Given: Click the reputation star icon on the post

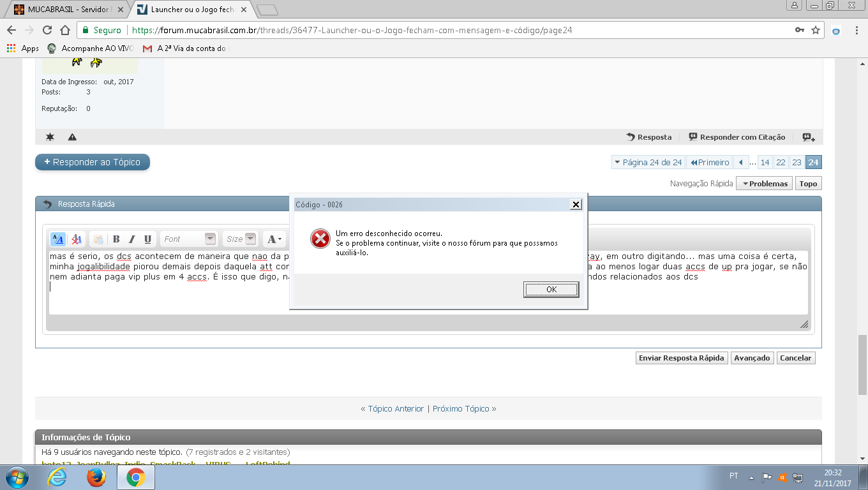Looking at the screenshot, I should pos(50,137).
